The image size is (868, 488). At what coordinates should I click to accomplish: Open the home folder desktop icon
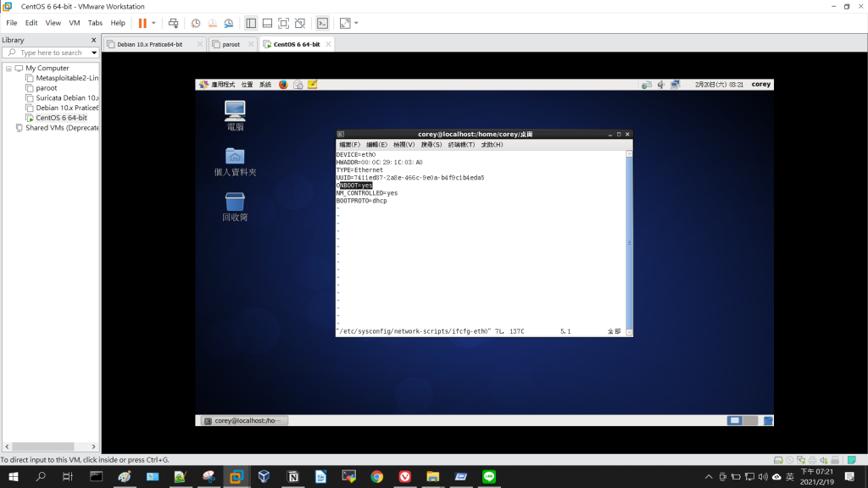[235, 162]
